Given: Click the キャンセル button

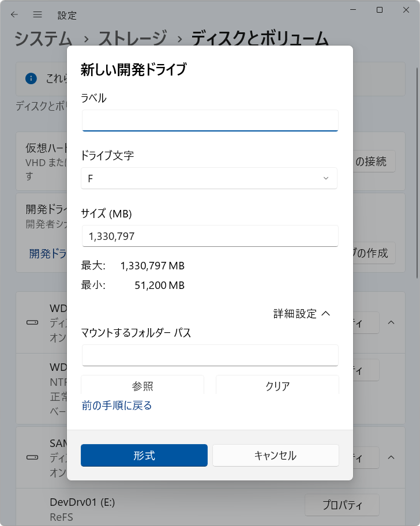Looking at the screenshot, I should (x=275, y=455).
